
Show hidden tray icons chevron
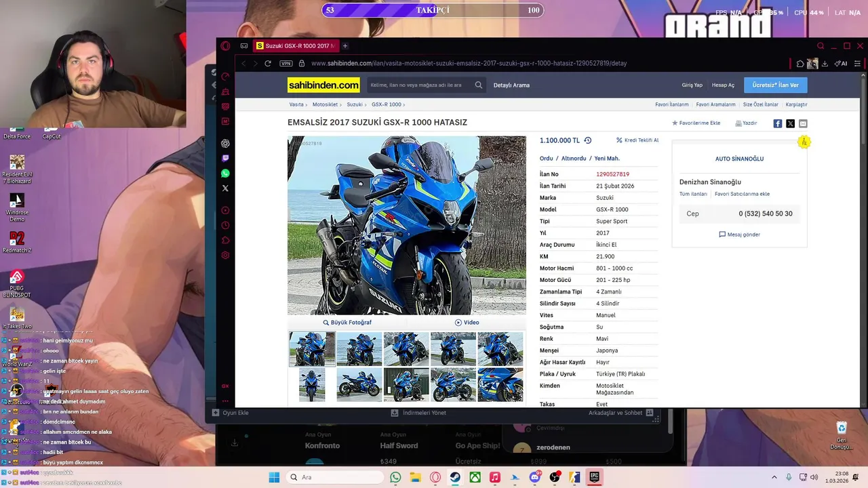point(774,477)
